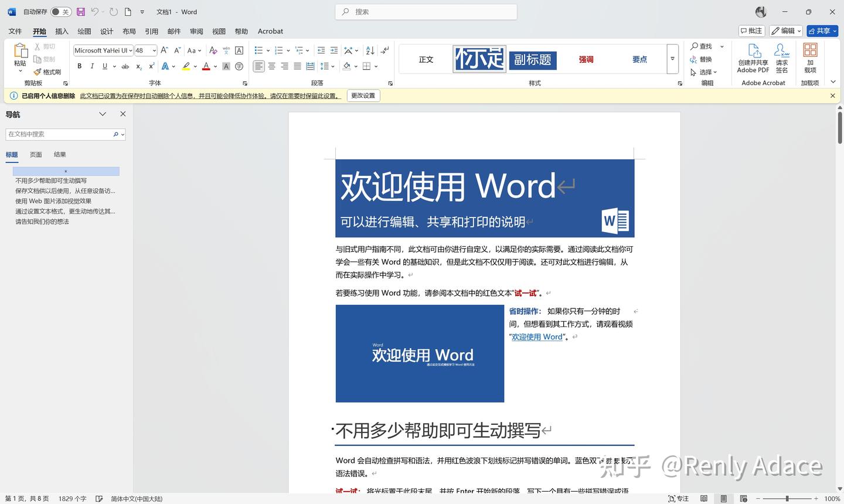Turn on the AutoSave (自动保存) switch

tap(61, 12)
